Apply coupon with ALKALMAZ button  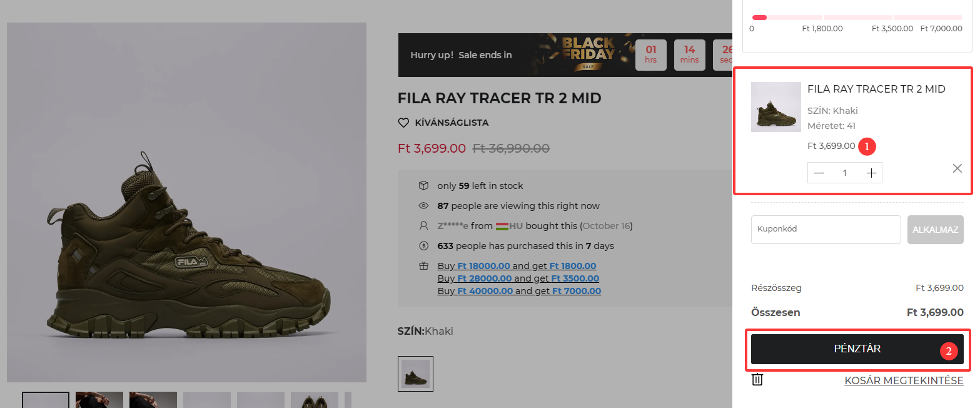935,230
